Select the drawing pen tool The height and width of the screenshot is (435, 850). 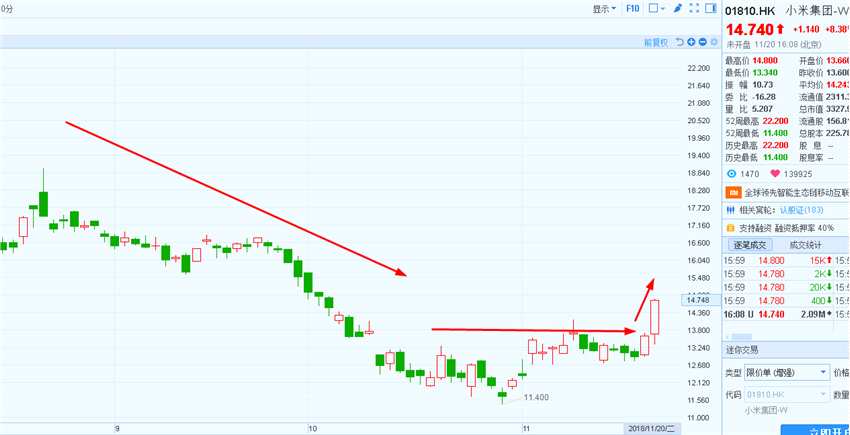click(678, 9)
